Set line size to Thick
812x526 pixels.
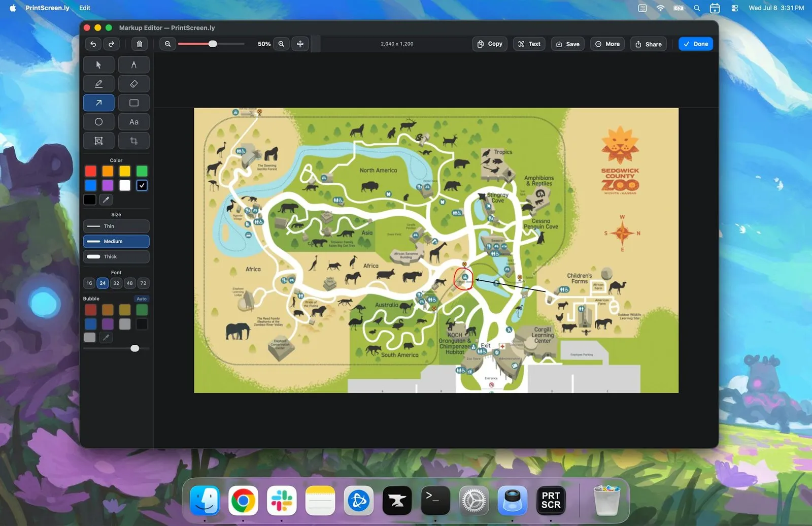[116, 256]
